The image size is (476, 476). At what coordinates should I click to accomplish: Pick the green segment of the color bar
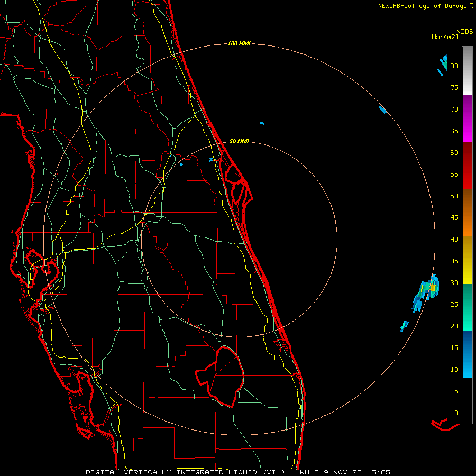pyautogui.click(x=467, y=307)
